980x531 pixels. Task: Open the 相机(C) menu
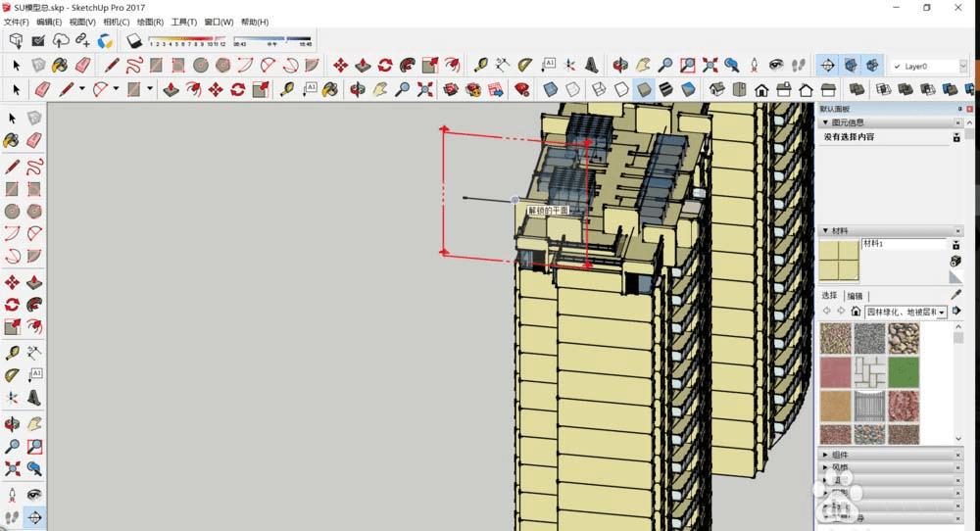click(116, 22)
